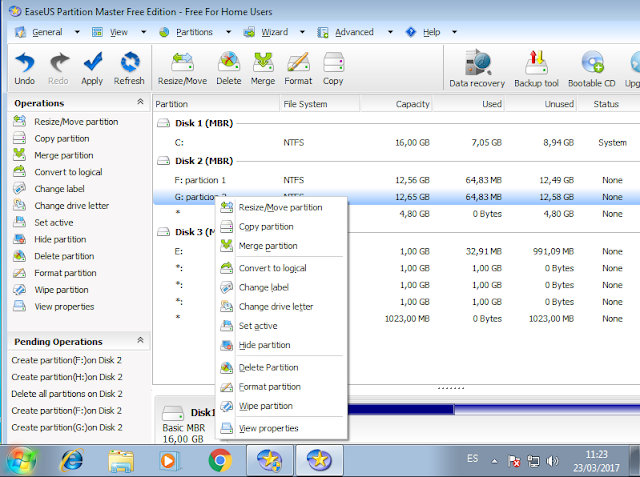Image resolution: width=640 pixels, height=477 pixels.
Task: Click Set active in Operations panel
Action: click(43, 222)
